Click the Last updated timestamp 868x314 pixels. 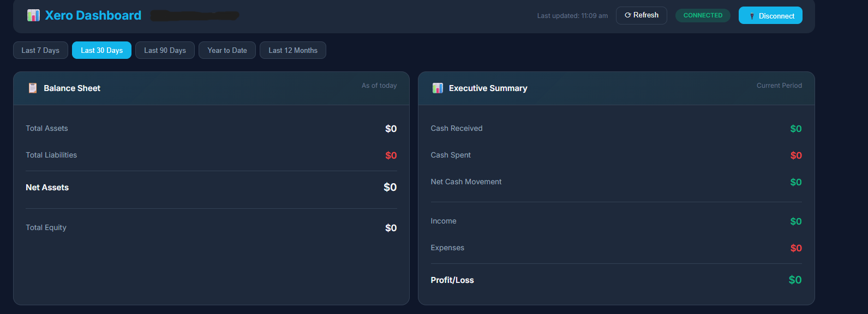point(572,16)
